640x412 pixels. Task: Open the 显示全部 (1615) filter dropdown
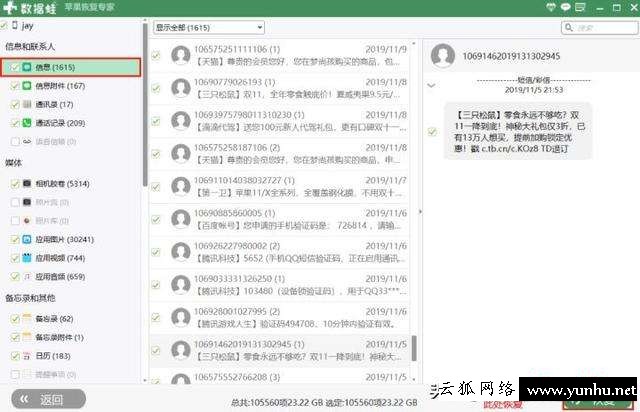(x=209, y=27)
